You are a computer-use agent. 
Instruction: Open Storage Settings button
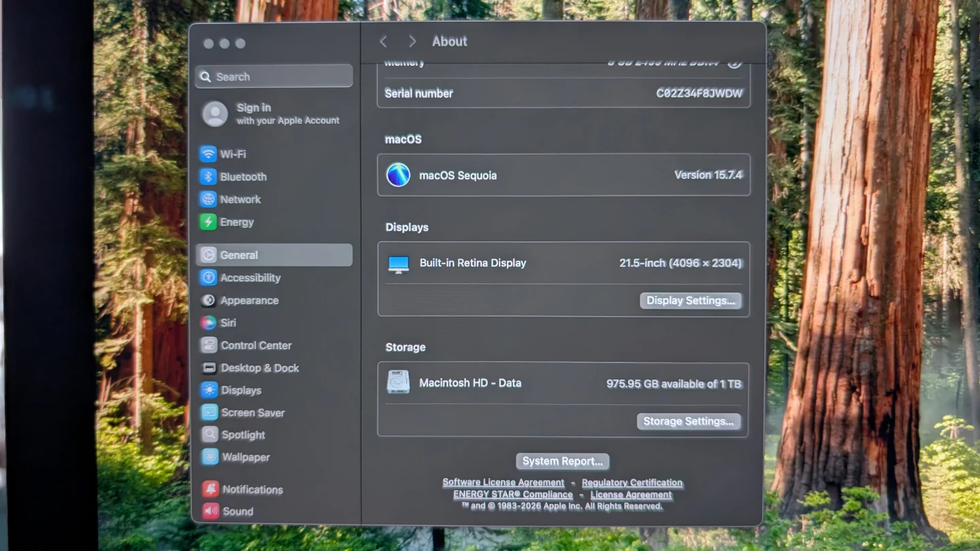(x=689, y=421)
